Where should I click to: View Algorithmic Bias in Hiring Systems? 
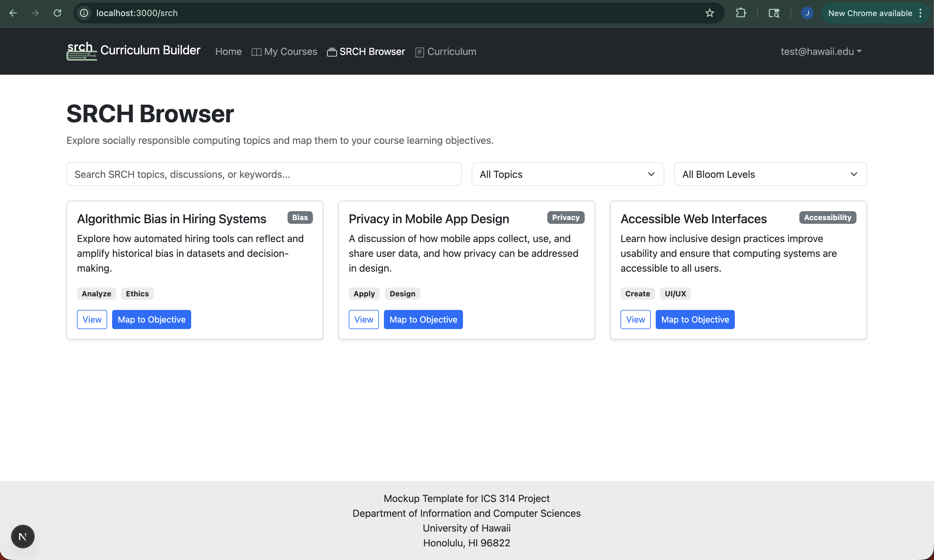point(92,320)
